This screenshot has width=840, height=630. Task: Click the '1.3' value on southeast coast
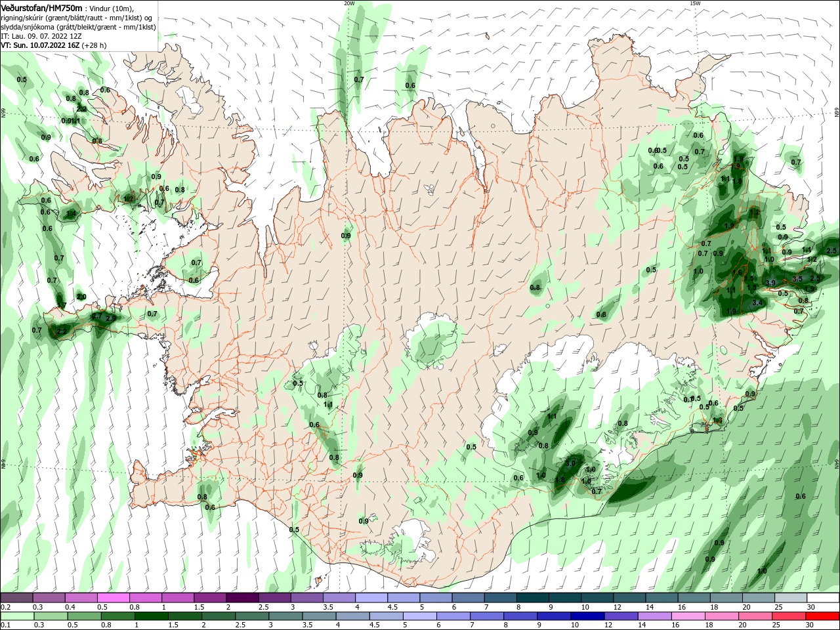pos(717,421)
